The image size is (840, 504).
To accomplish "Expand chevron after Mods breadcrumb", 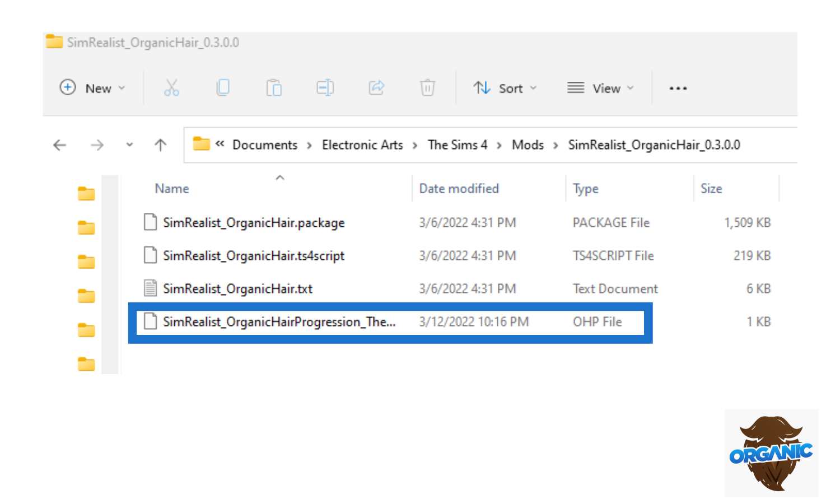I will [x=556, y=146].
